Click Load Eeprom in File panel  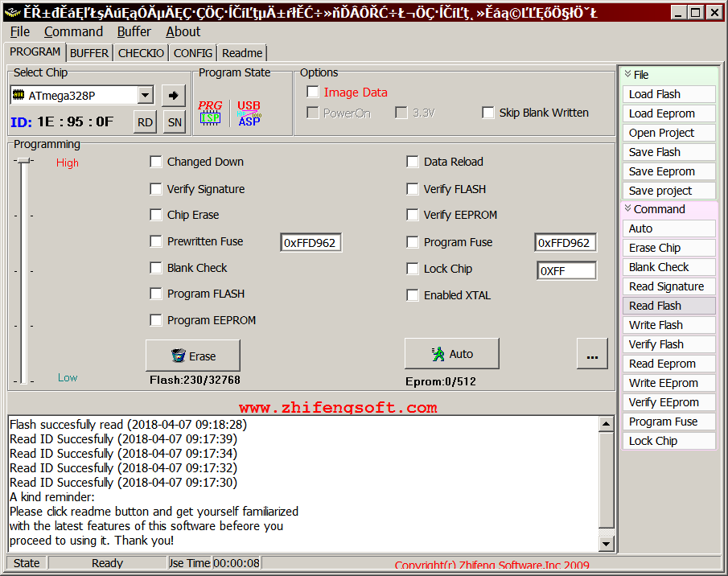[668, 113]
